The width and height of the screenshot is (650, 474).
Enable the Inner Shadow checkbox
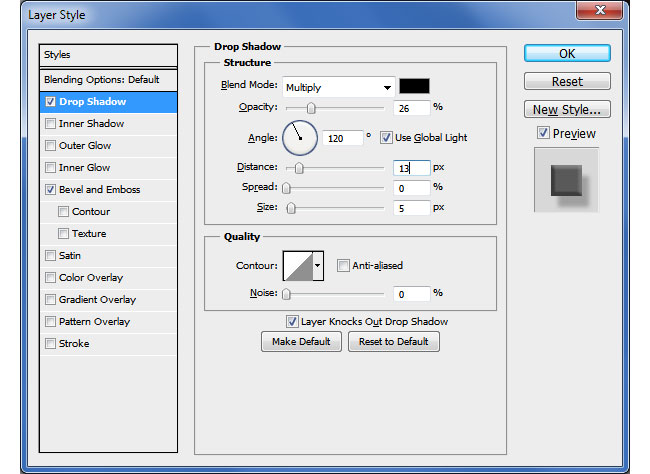click(x=51, y=124)
